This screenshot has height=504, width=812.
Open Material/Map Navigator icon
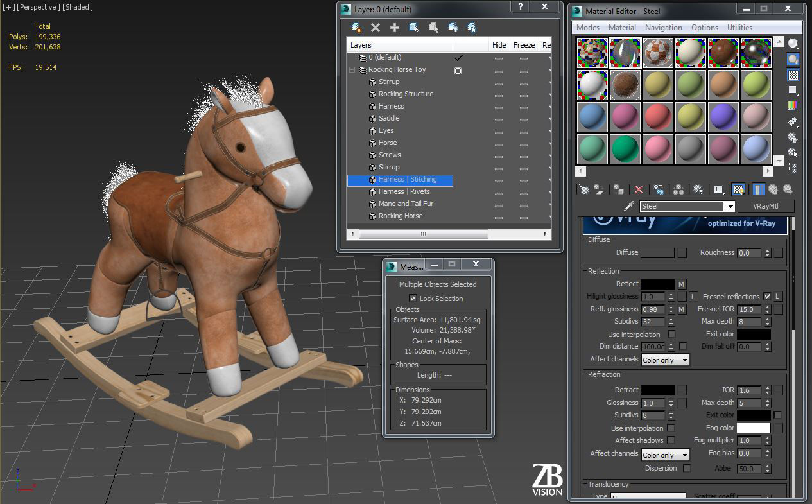tap(793, 168)
